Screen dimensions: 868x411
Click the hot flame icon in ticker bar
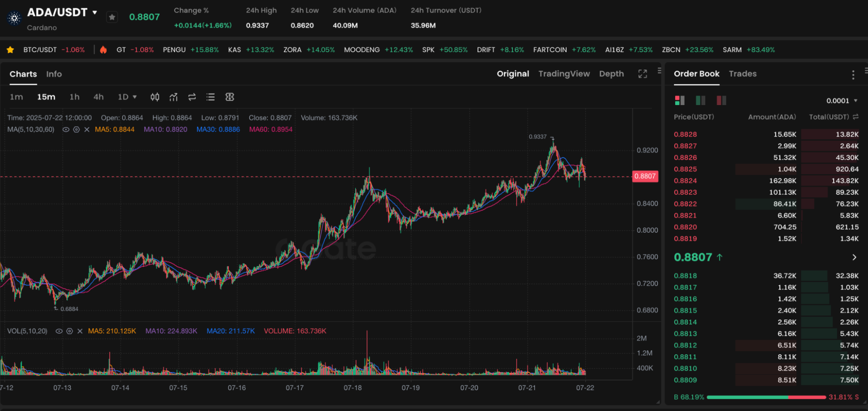tap(103, 50)
